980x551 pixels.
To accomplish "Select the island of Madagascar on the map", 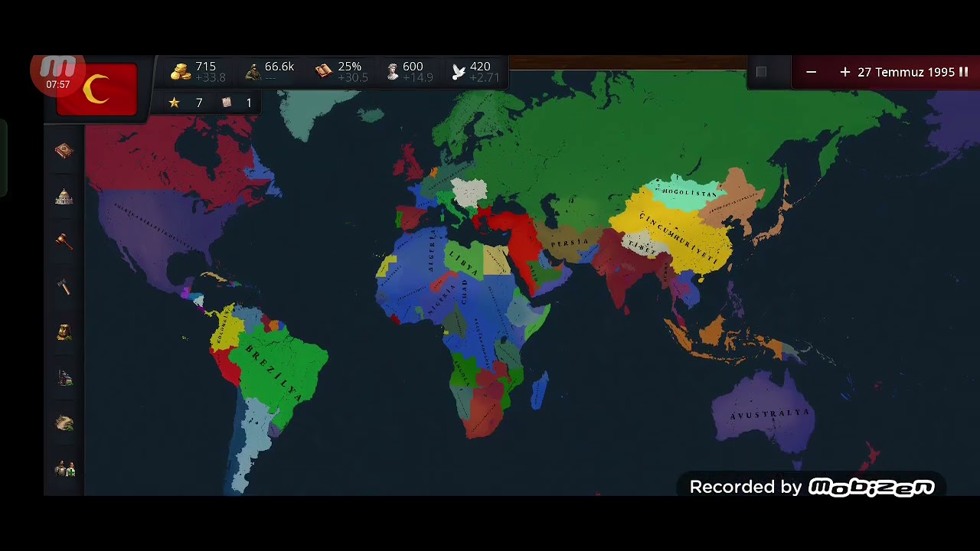I will pyautogui.click(x=539, y=390).
